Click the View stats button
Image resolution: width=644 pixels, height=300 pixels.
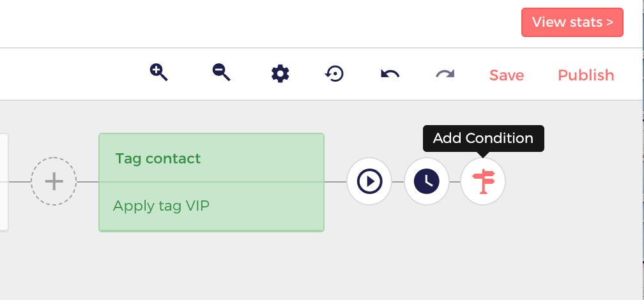[572, 22]
